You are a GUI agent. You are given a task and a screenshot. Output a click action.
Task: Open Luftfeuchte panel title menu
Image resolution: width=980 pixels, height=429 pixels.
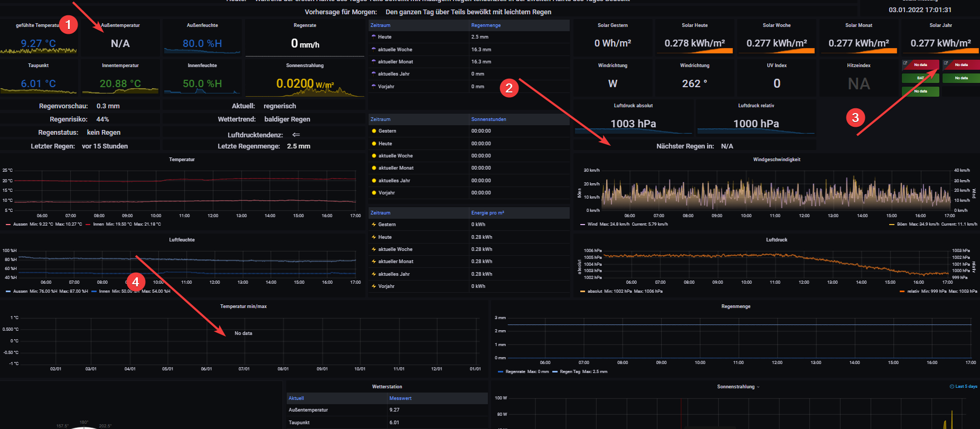click(182, 240)
